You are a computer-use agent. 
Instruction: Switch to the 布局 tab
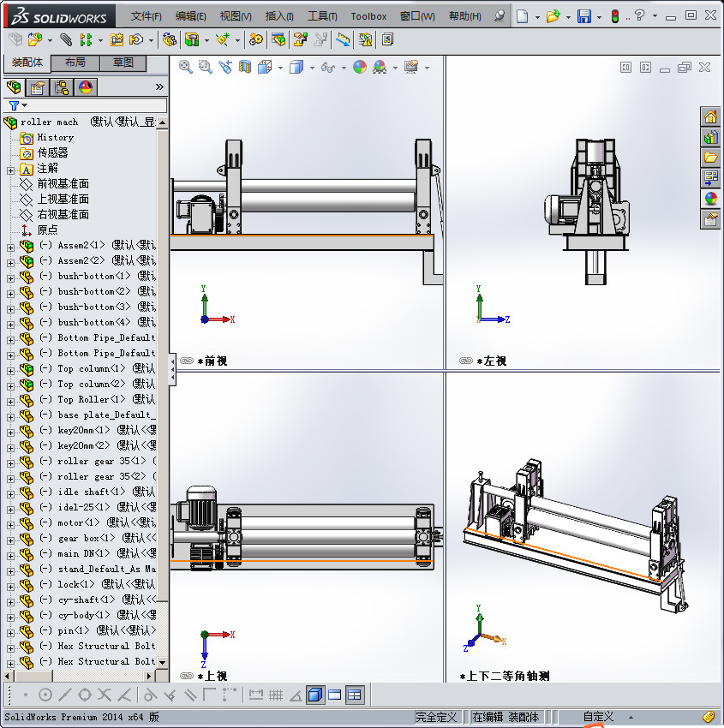coord(75,63)
